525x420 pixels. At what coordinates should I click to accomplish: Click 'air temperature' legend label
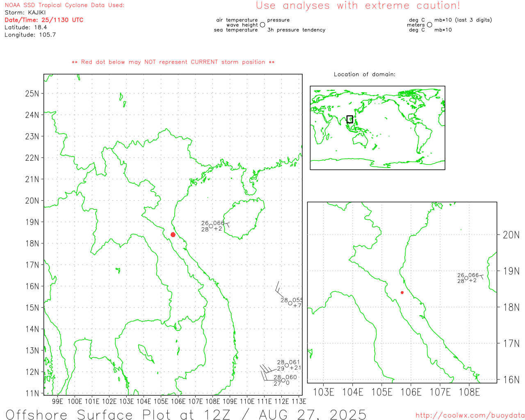pyautogui.click(x=237, y=20)
